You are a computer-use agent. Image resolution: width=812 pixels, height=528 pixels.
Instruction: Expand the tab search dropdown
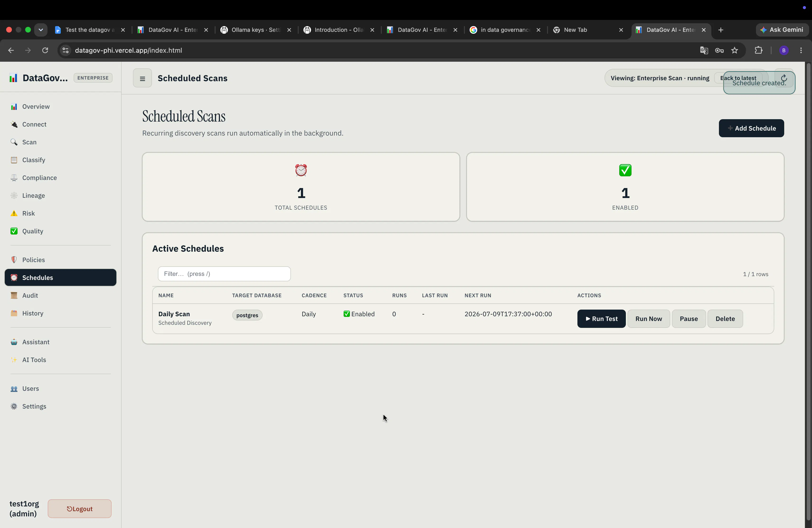click(41, 30)
